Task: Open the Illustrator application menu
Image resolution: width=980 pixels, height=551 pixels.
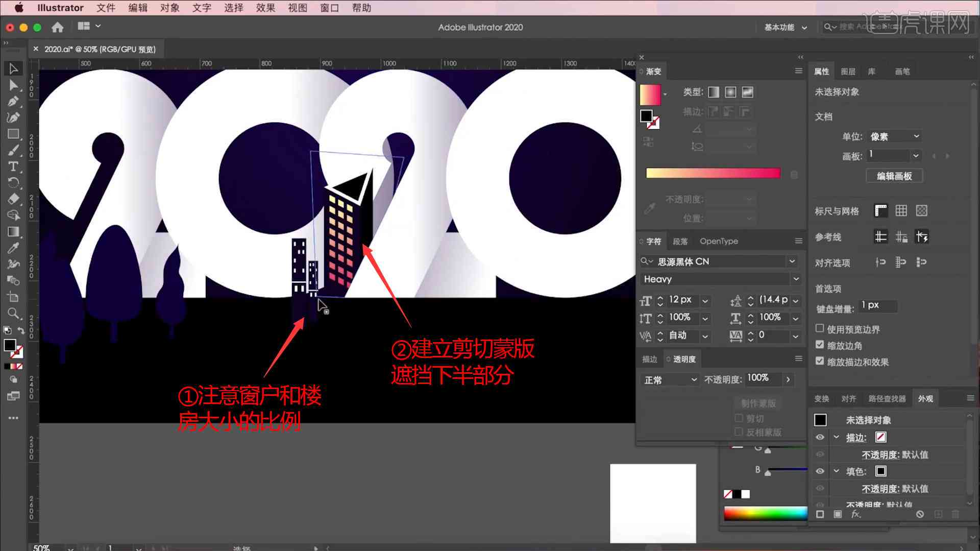Action: [60, 8]
